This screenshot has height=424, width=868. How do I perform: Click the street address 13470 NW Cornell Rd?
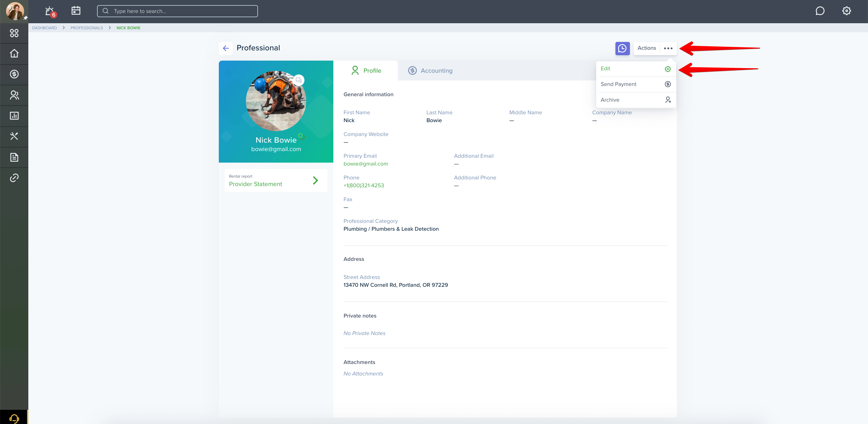[396, 285]
